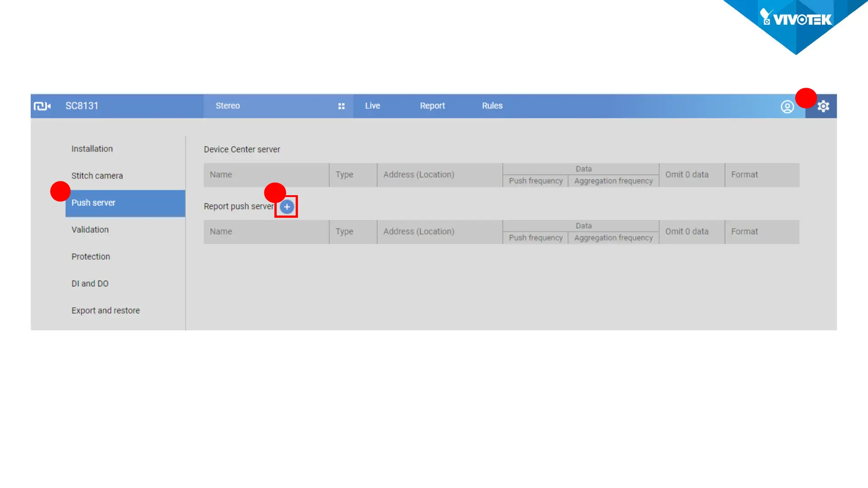This screenshot has height=488, width=868.
Task: Open the Validation section
Action: [x=90, y=230]
